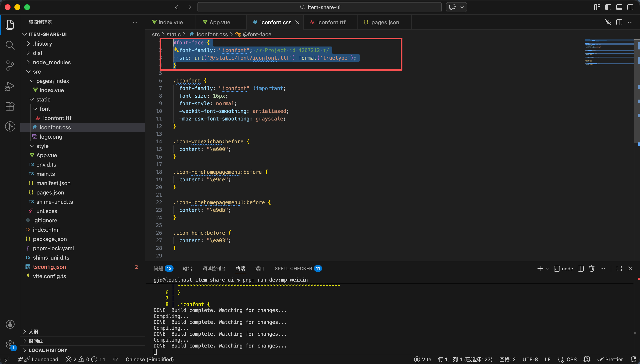The height and width of the screenshot is (364, 640).
Task: Open the Search view in activity bar
Action: point(10,45)
